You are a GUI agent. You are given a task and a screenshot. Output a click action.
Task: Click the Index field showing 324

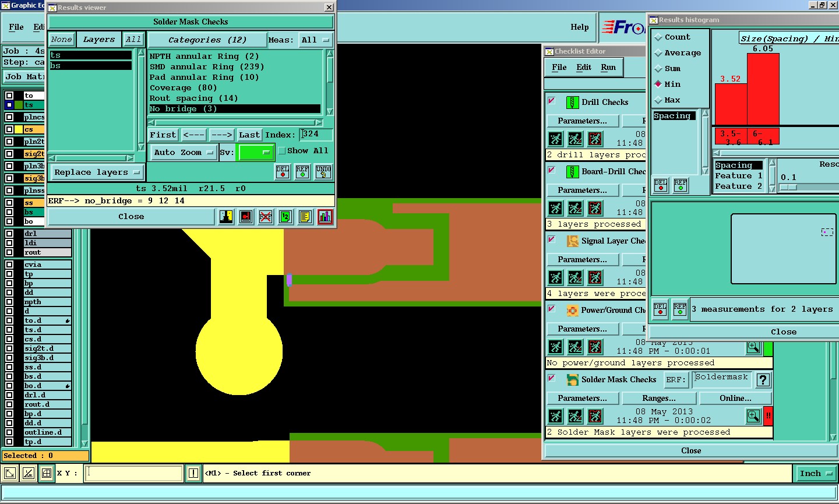pos(316,135)
